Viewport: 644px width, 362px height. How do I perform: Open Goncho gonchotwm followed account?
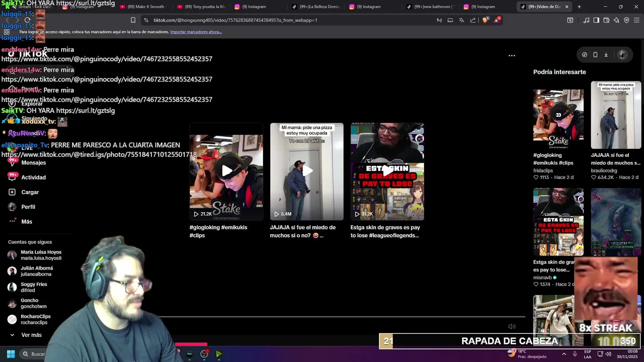coord(28,303)
